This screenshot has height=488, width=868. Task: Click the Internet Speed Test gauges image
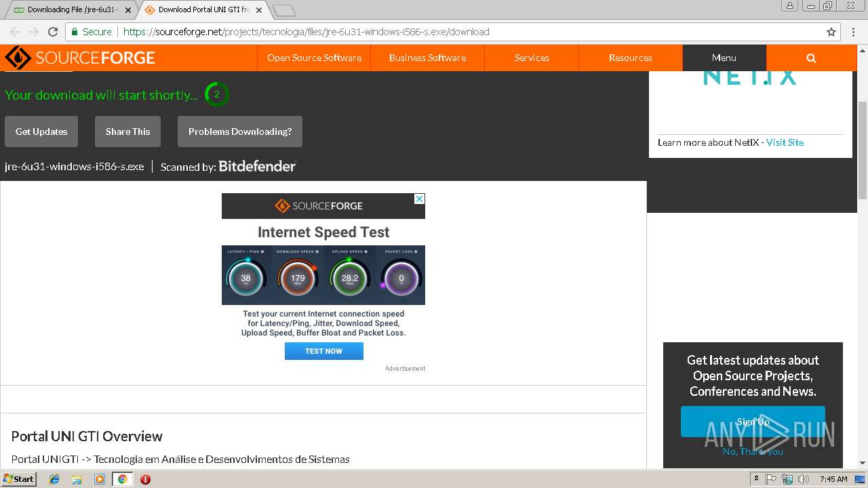[x=323, y=275]
